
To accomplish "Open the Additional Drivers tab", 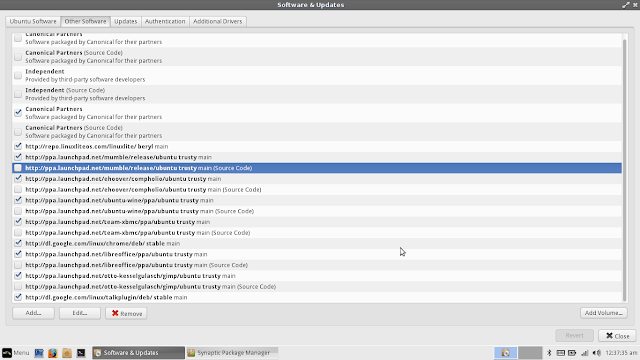I will (x=218, y=21).
